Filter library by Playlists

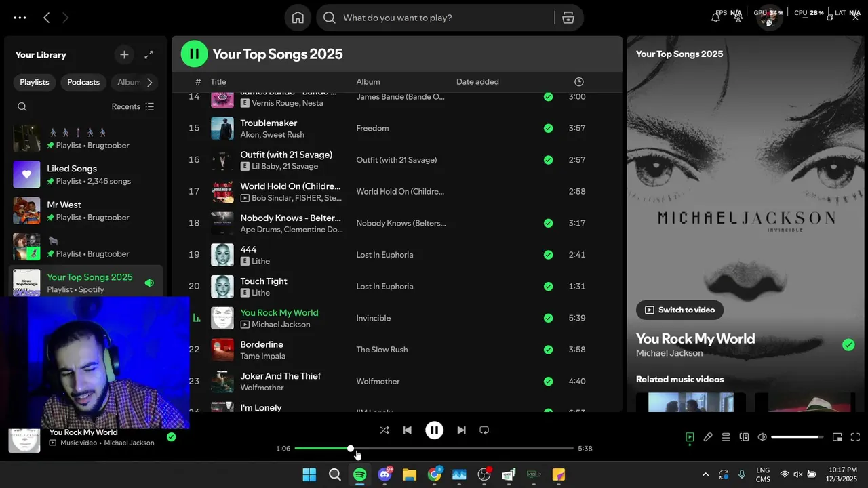click(x=35, y=82)
